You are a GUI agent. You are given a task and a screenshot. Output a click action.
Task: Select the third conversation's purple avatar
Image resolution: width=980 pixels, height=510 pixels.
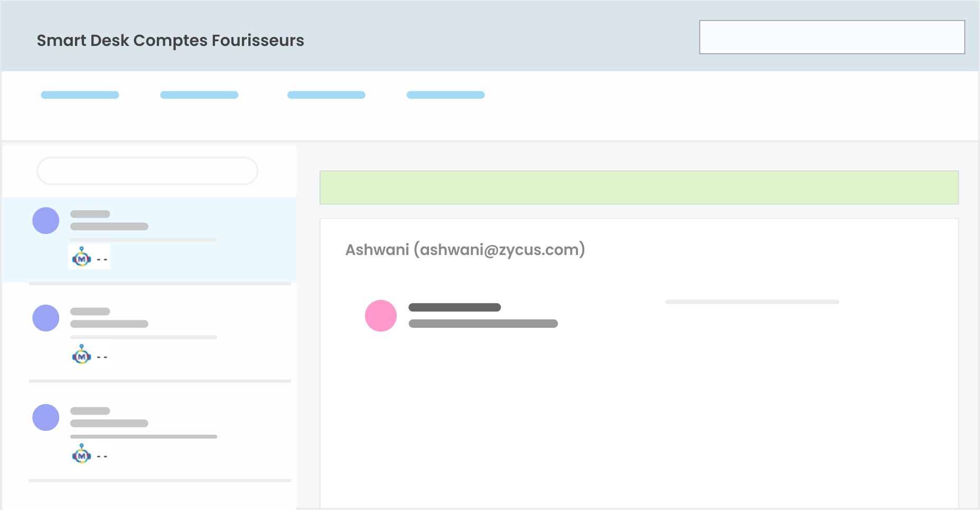point(46,418)
